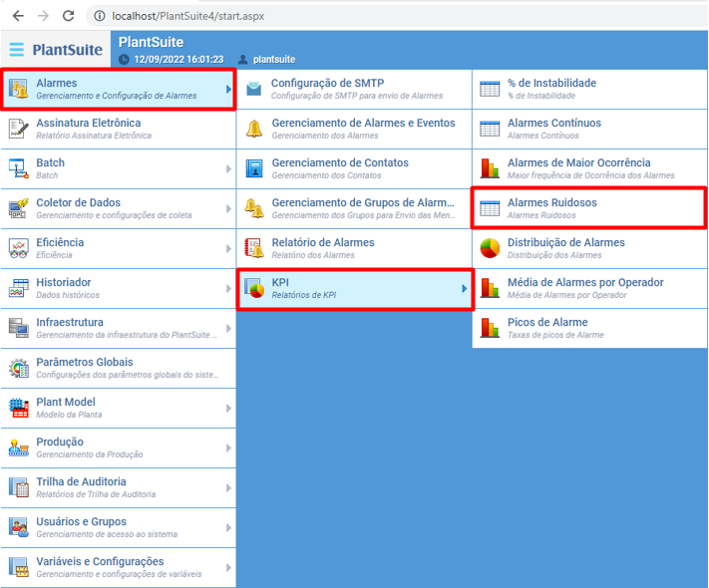Click the Parâmetros Globais gear icon
The height and width of the screenshot is (588, 709).
(x=19, y=368)
